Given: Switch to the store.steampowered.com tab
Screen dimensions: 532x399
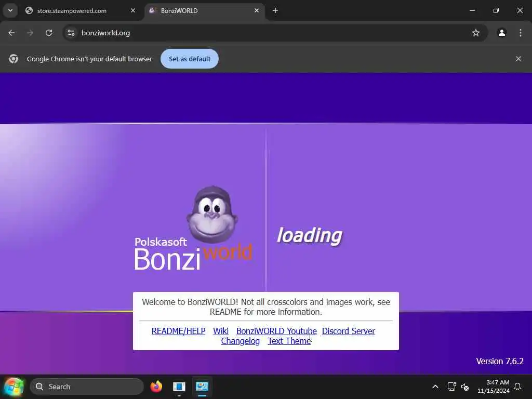Looking at the screenshot, I should point(81,11).
